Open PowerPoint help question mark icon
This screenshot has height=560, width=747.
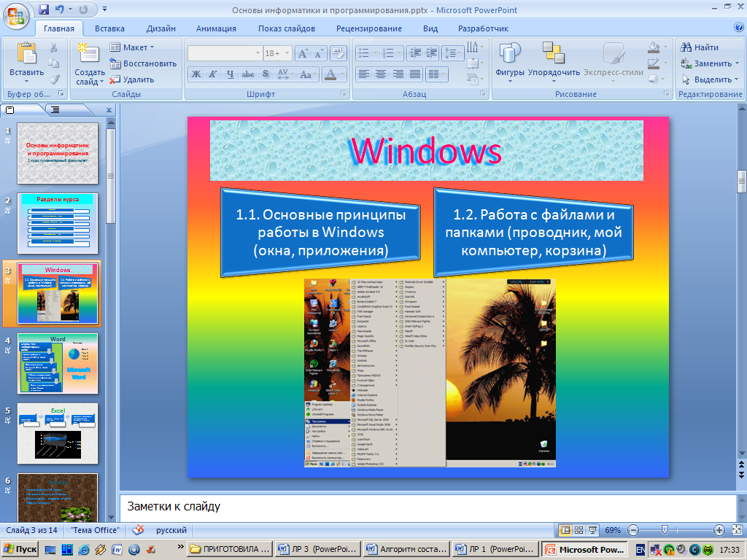pos(739,27)
